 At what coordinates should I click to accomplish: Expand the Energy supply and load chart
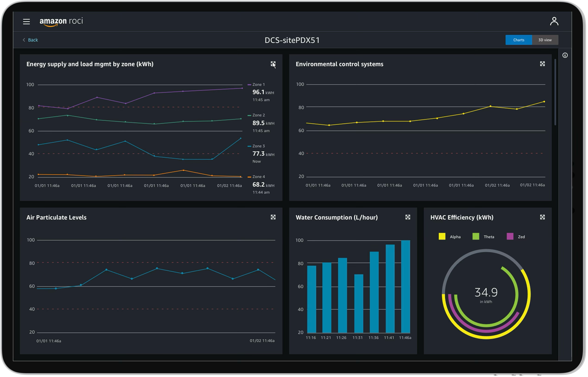click(x=273, y=64)
